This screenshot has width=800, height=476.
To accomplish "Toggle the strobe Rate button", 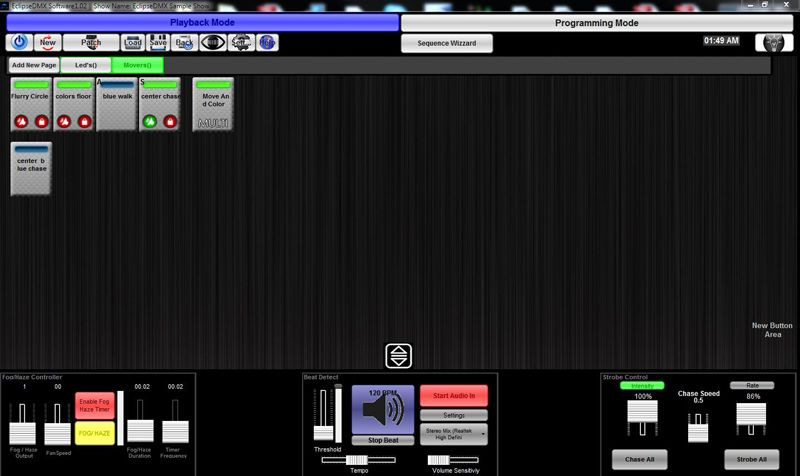I will 751,385.
